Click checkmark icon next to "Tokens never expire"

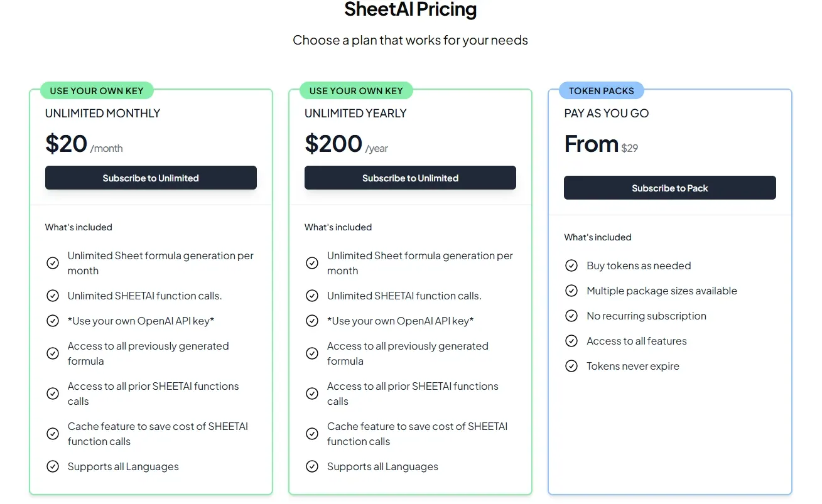[571, 366]
